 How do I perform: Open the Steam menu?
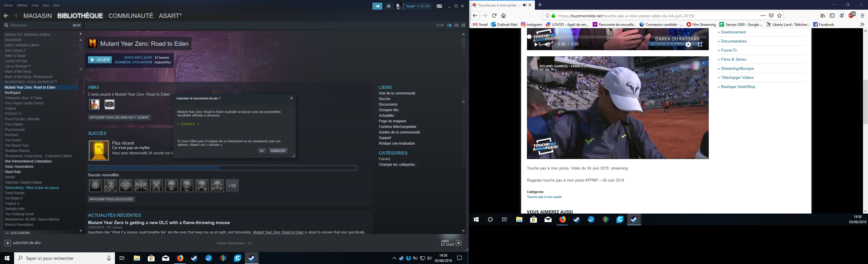[x=8, y=5]
